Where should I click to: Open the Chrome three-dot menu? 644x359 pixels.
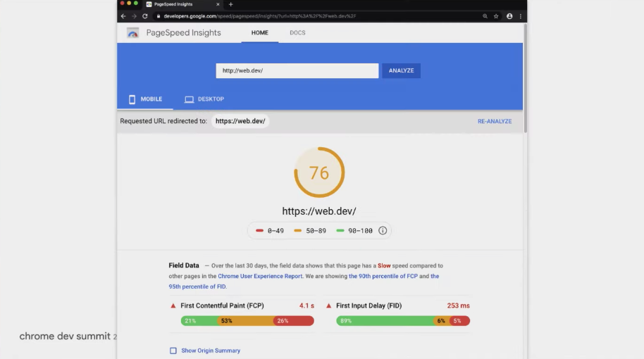tap(521, 16)
